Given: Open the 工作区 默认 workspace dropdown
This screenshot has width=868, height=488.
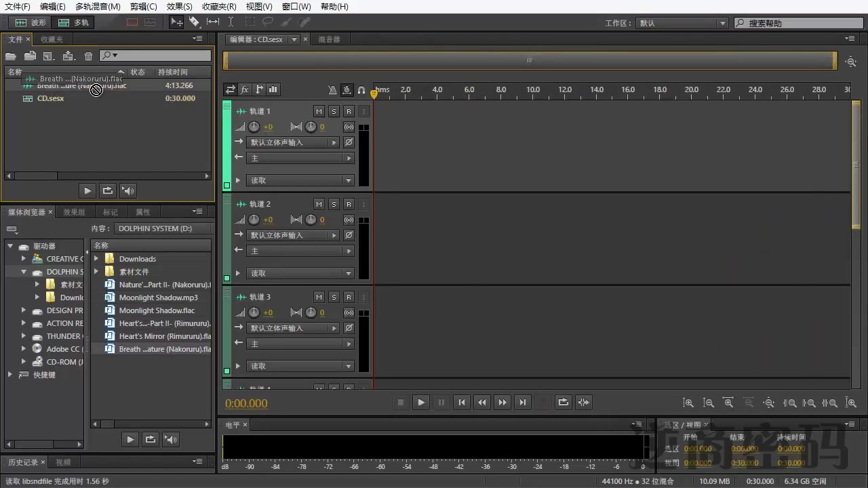Looking at the screenshot, I should click(682, 23).
